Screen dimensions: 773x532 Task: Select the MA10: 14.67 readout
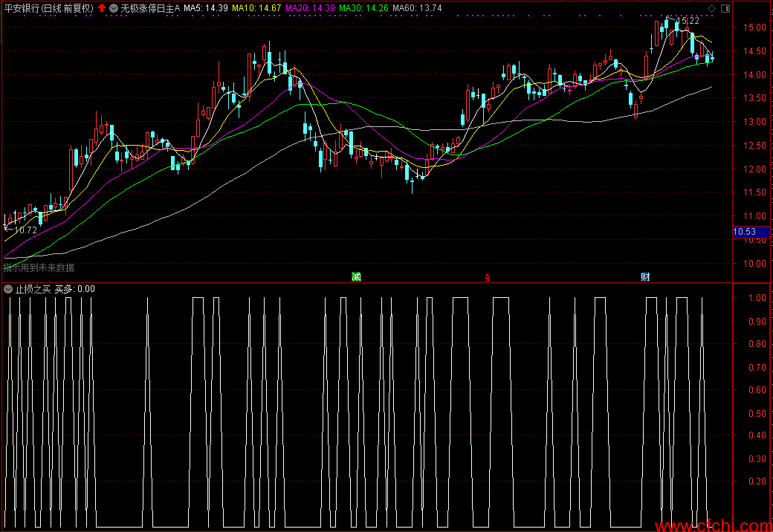click(x=256, y=8)
